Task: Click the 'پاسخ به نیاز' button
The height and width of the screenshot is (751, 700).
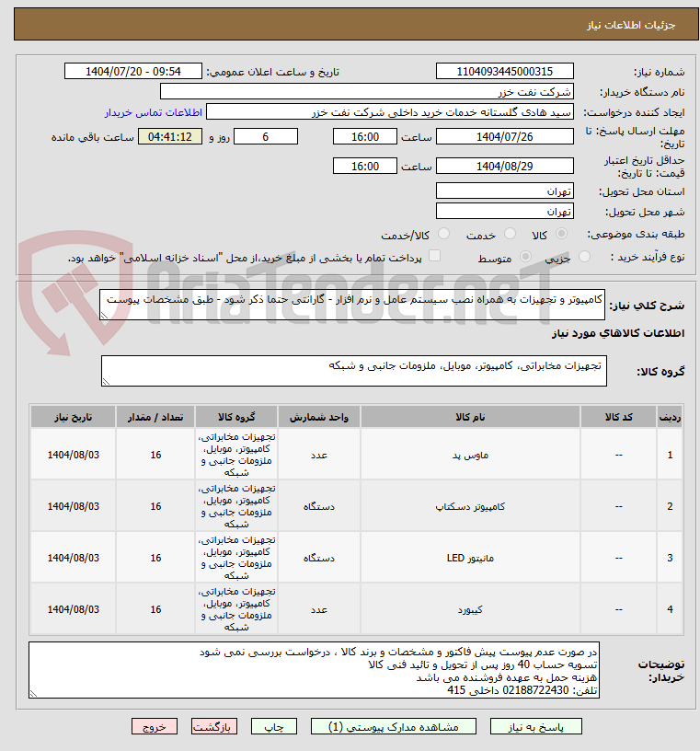Action: click(535, 726)
